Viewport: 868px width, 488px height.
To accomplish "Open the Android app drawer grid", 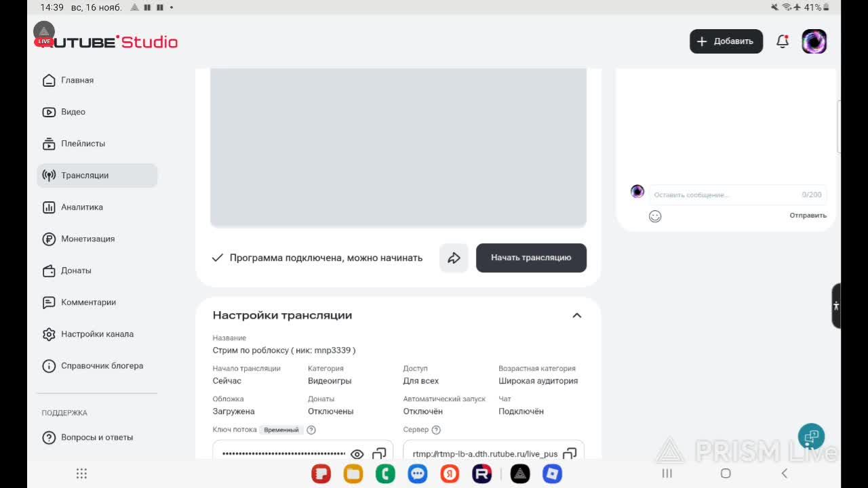I will (81, 473).
